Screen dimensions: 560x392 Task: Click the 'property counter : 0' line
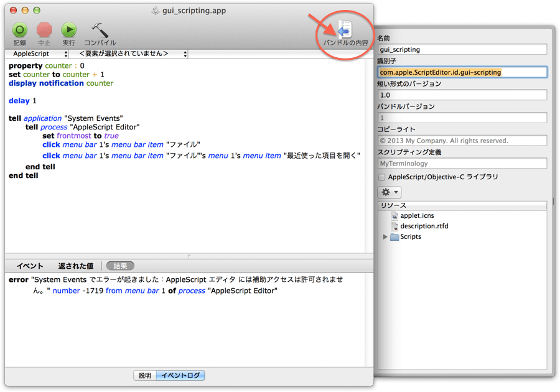click(47, 66)
